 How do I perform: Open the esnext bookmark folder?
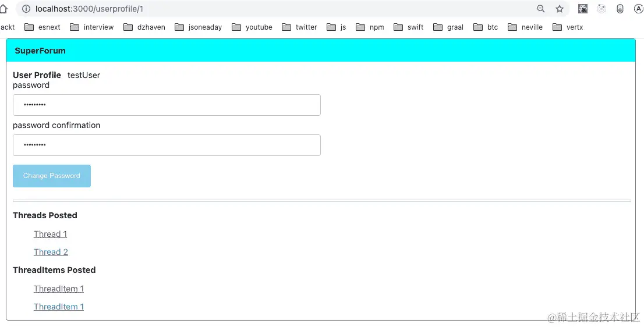43,27
